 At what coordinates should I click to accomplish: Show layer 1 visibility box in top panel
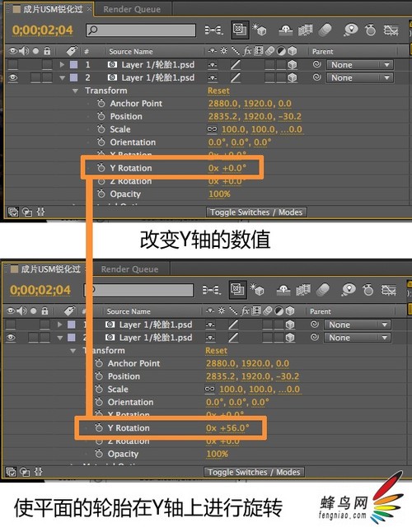click(x=13, y=64)
